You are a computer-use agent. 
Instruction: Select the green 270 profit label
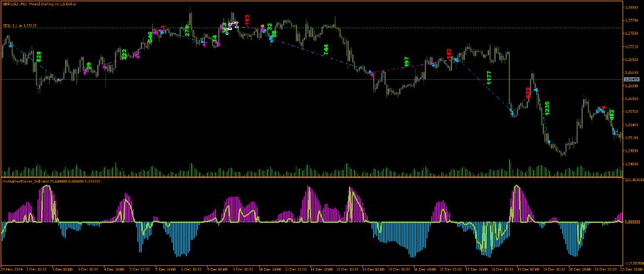coord(187,31)
